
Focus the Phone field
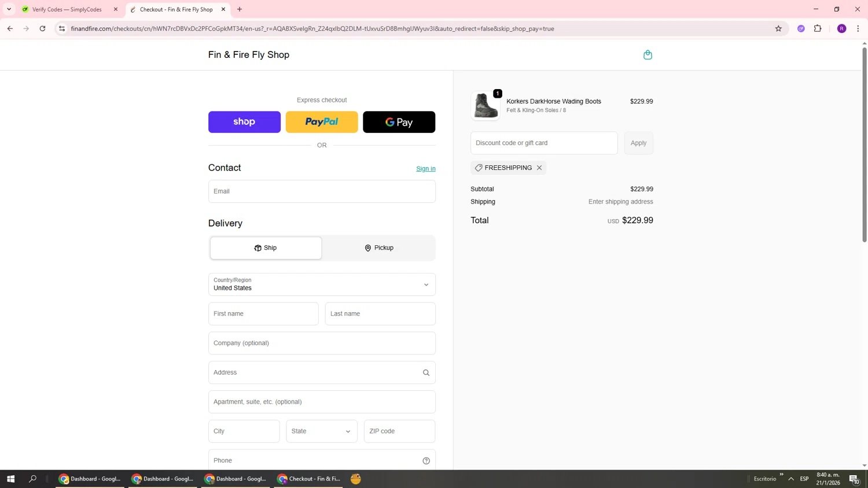tap(322, 461)
